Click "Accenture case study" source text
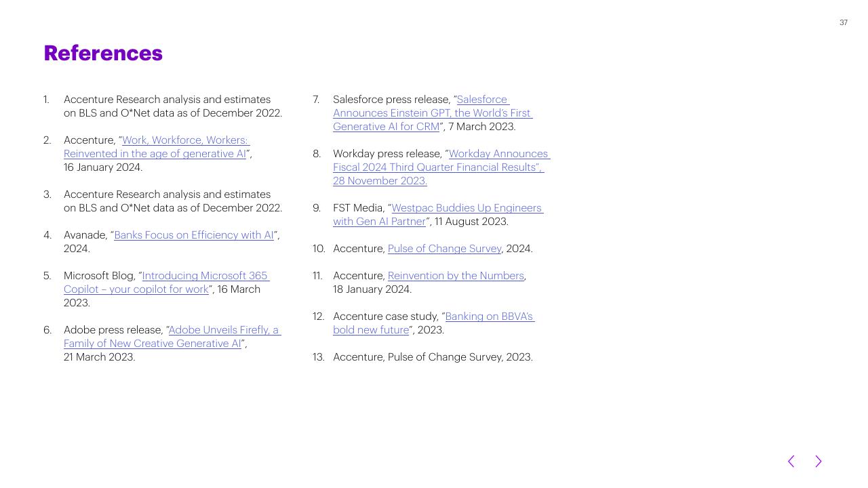The image size is (868, 488). click(x=386, y=317)
